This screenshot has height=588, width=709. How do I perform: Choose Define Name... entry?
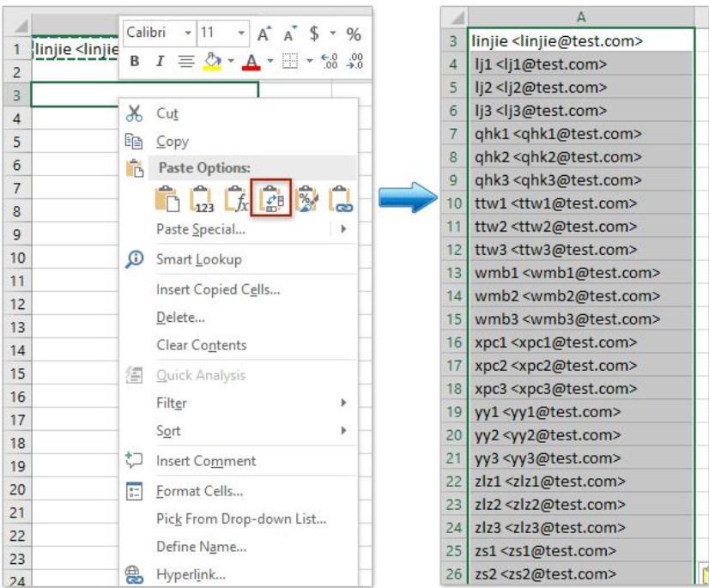(x=239, y=547)
